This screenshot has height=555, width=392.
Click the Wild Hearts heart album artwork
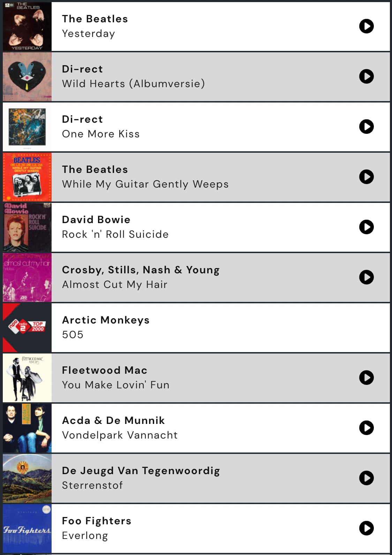[x=27, y=77]
